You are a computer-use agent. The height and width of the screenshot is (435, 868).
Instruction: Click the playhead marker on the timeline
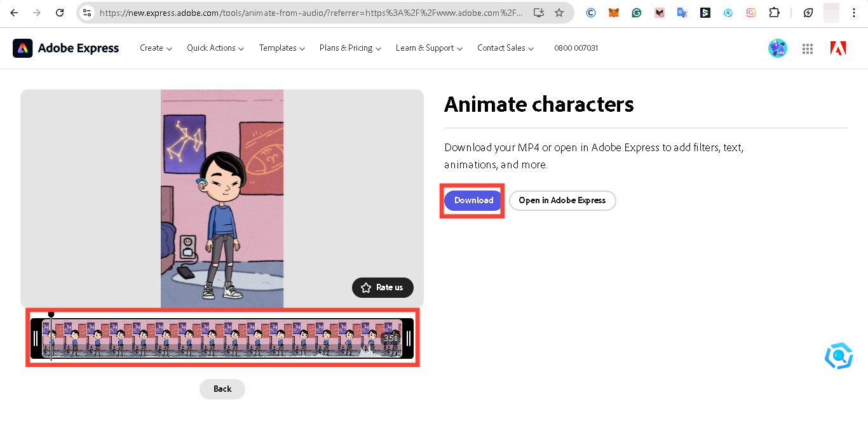pos(51,315)
